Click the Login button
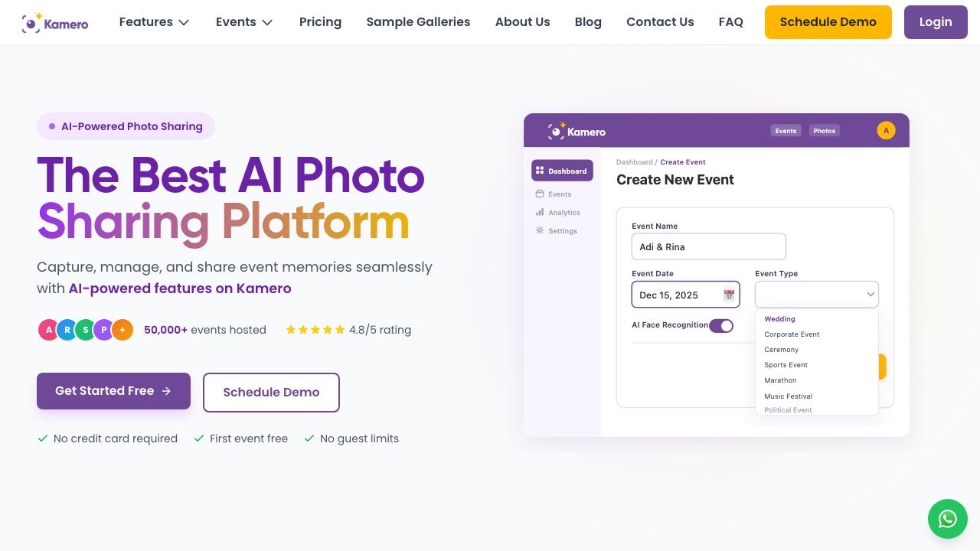The width and height of the screenshot is (980, 551). click(936, 22)
